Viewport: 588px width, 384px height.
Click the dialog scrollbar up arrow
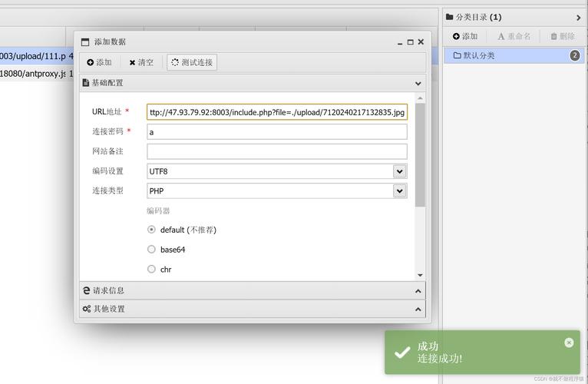click(x=420, y=98)
